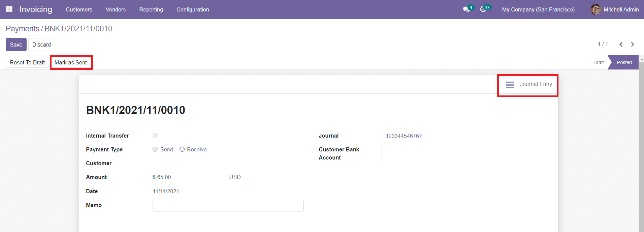Image resolution: width=644 pixels, height=232 pixels.
Task: Open the Reporting menu
Action: click(151, 9)
